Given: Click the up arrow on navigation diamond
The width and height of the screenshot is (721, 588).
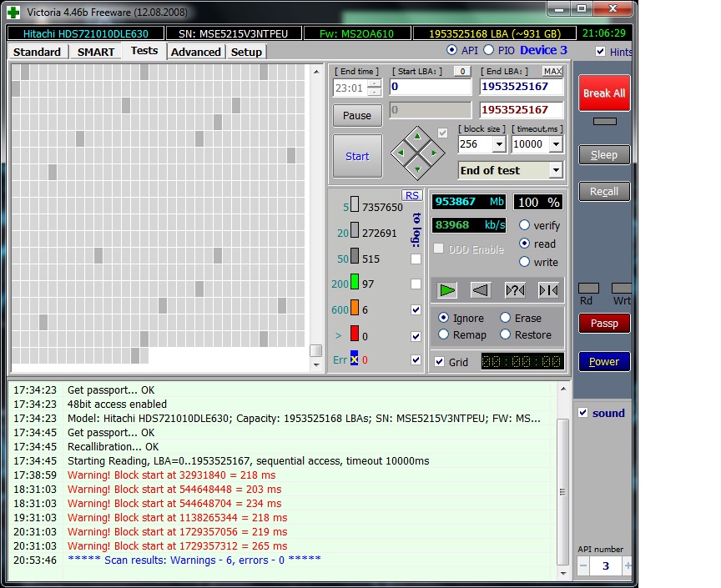Looking at the screenshot, I should tap(417, 136).
